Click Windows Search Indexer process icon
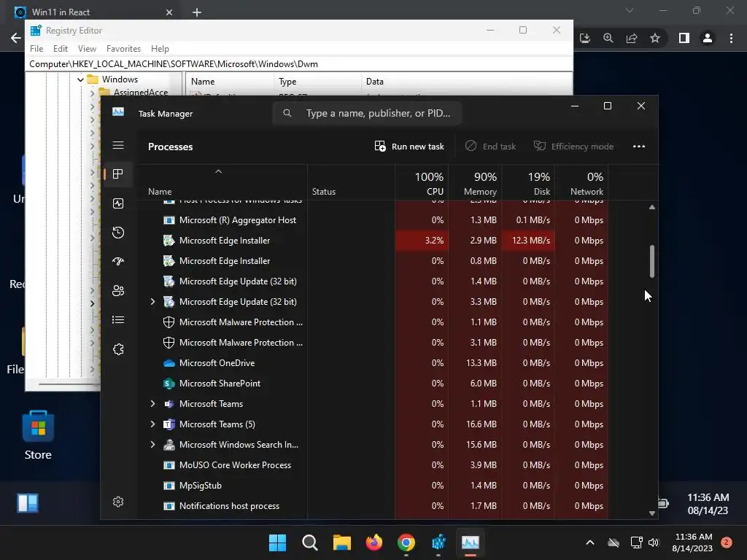 (x=169, y=444)
